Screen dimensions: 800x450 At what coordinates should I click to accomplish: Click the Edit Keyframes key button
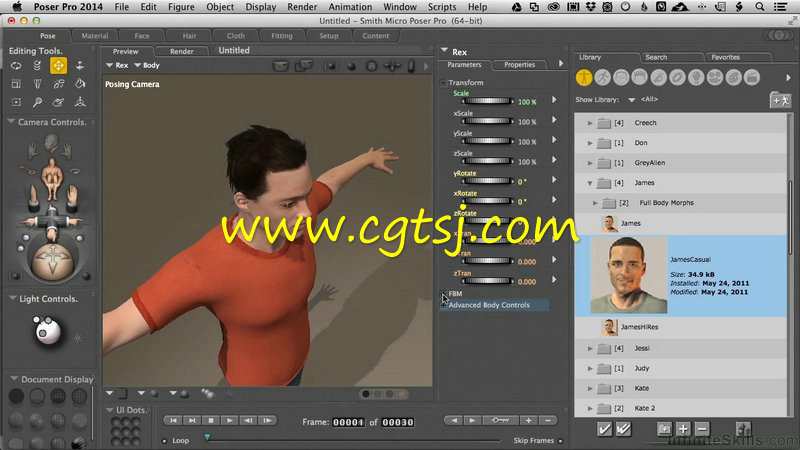click(x=500, y=421)
